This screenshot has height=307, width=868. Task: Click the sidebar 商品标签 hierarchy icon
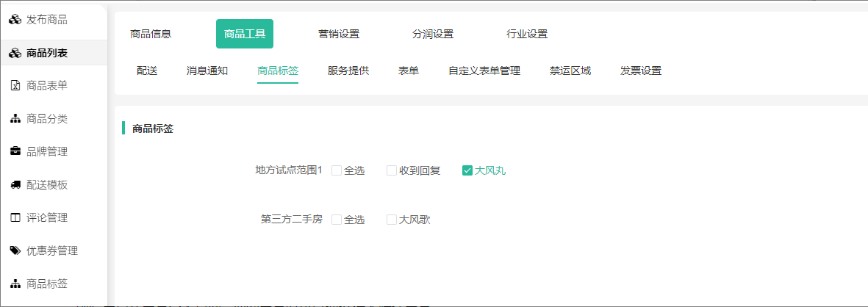coord(15,284)
